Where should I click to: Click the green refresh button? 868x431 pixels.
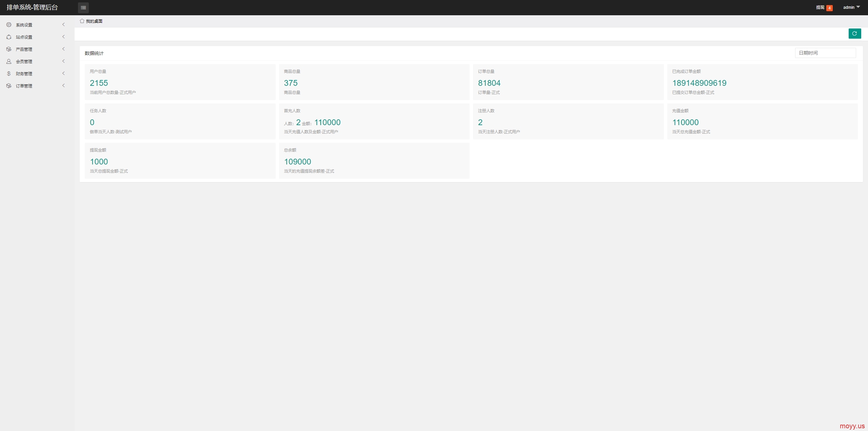coord(854,34)
